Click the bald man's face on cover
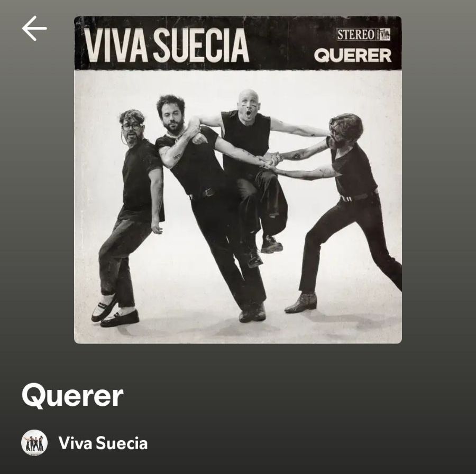The image size is (476, 474). 249,105
